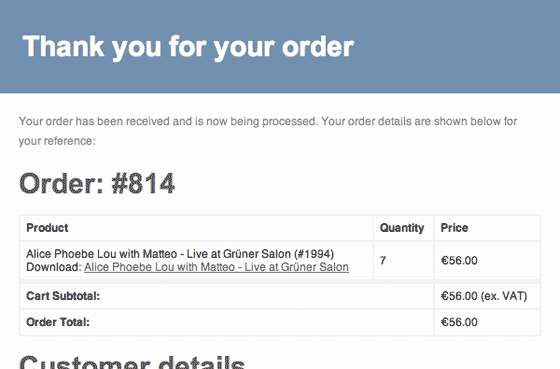Select the item price €56.00 cell
This screenshot has width=560, height=369.
(459, 260)
